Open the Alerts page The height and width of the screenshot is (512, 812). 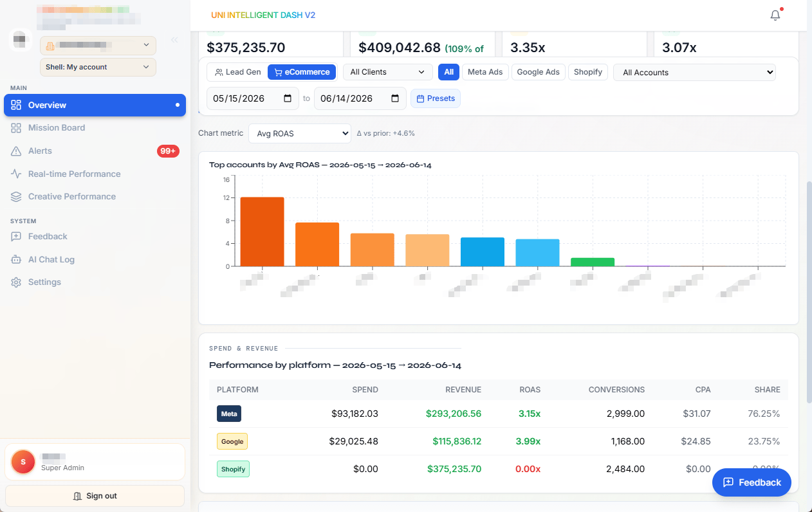[x=95, y=151]
